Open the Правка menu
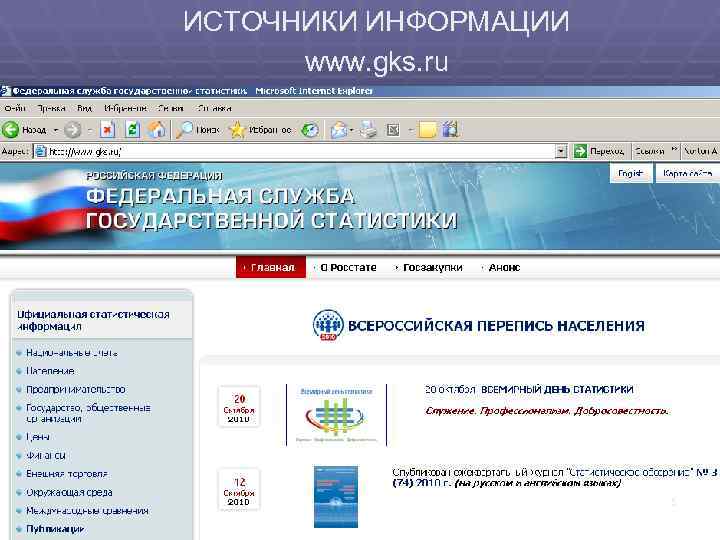720x540 pixels. (51, 108)
